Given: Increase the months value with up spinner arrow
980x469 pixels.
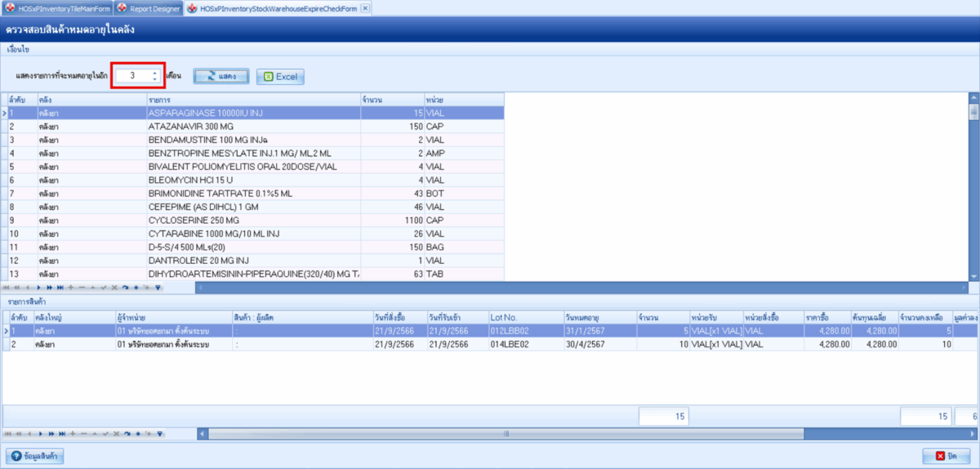Looking at the screenshot, I should [154, 72].
